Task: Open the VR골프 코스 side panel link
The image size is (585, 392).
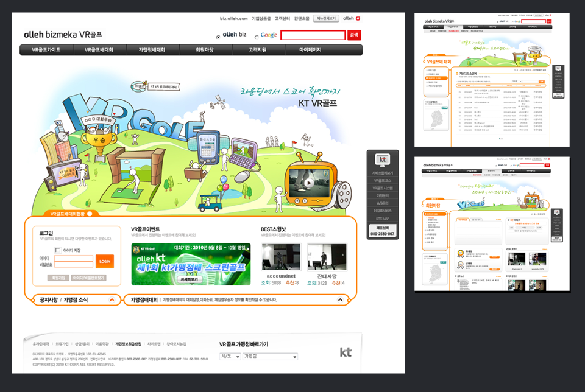Action: 383,181
